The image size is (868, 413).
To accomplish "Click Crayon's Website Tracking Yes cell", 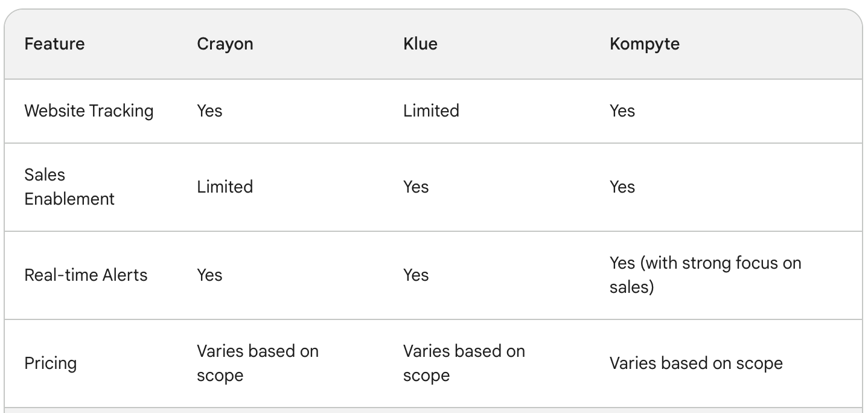I will 209,111.
